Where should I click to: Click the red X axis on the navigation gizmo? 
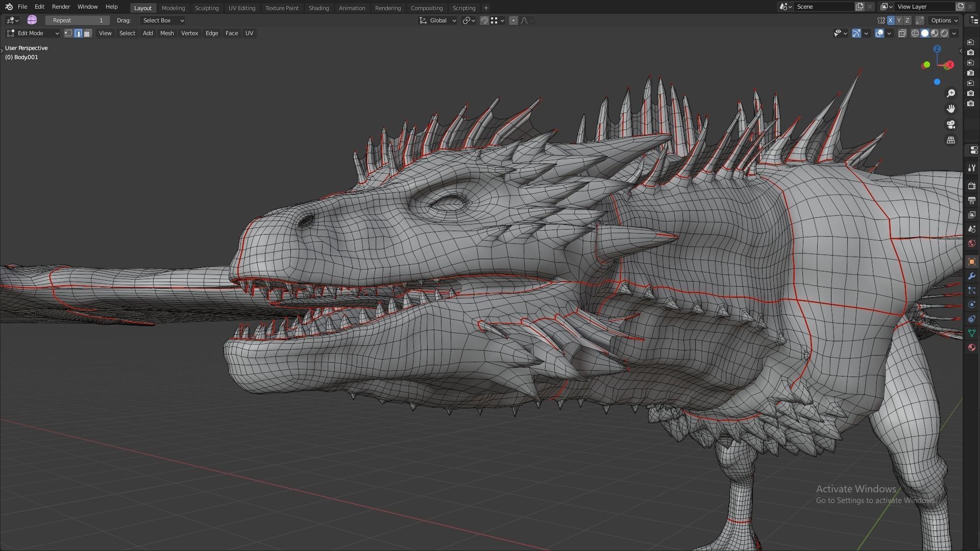949,65
